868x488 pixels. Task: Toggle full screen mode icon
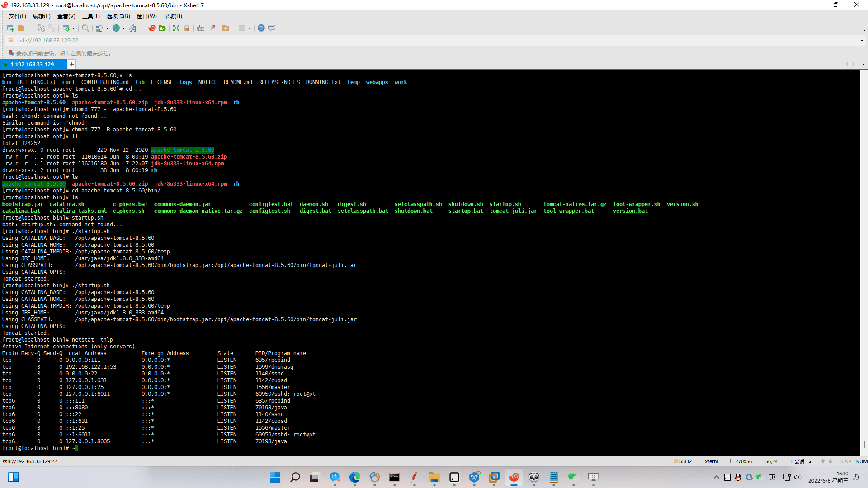(x=176, y=28)
